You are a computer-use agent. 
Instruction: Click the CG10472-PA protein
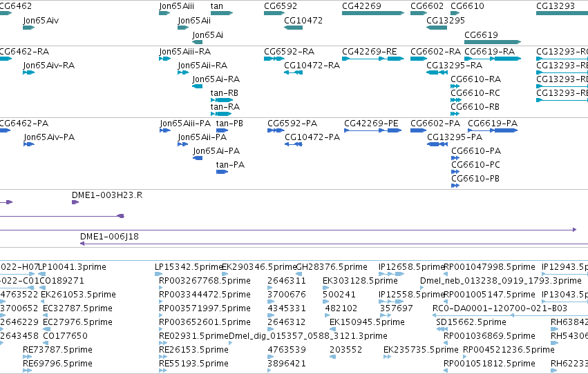[294, 144]
